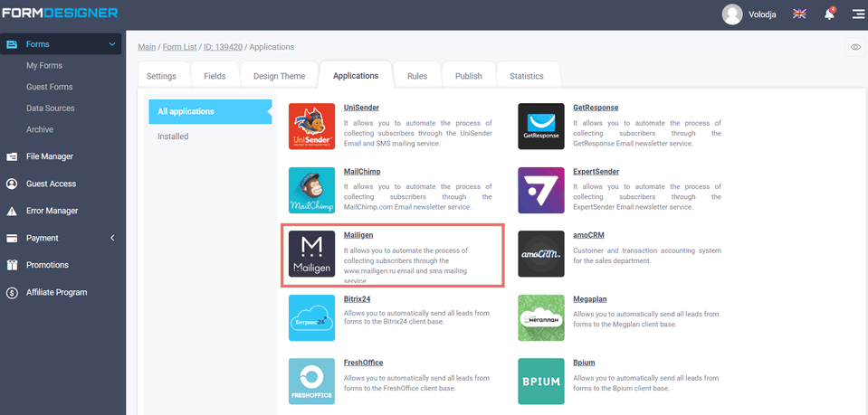Expand the Payment menu chevron
The image size is (868, 415).
112,238
